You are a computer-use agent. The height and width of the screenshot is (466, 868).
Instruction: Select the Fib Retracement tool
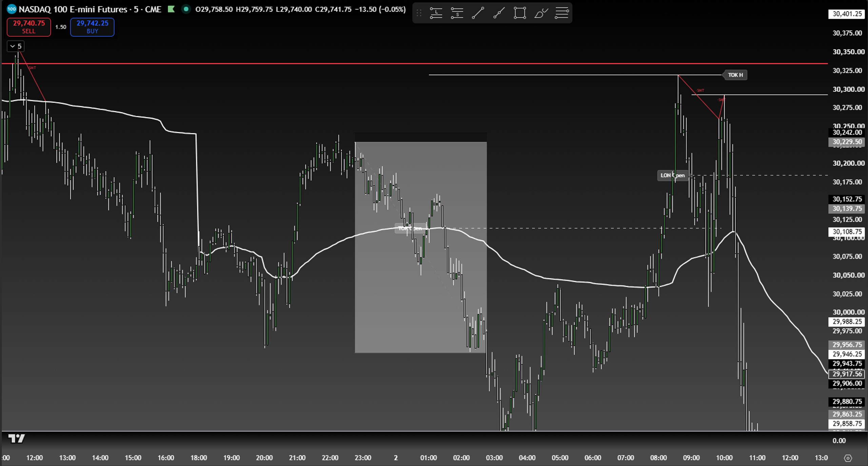pos(562,13)
